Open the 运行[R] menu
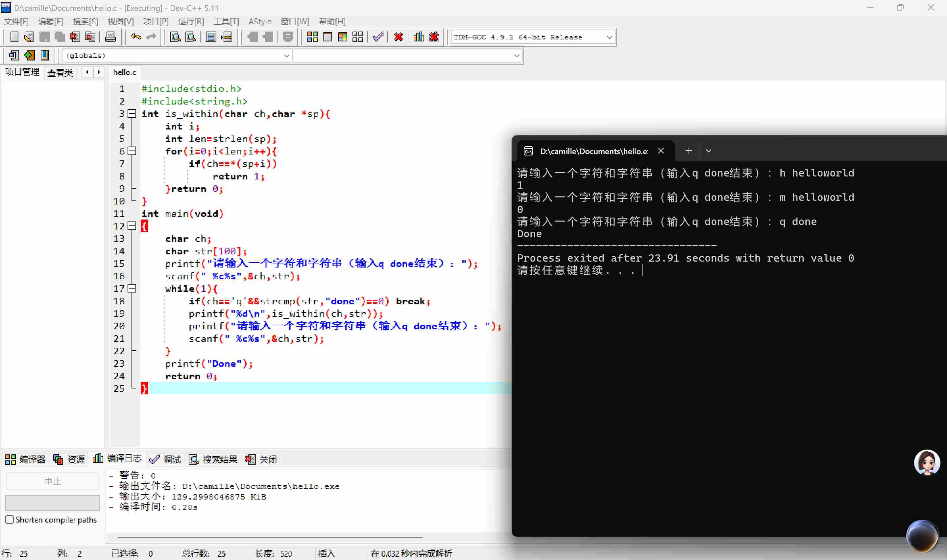 coord(191,21)
